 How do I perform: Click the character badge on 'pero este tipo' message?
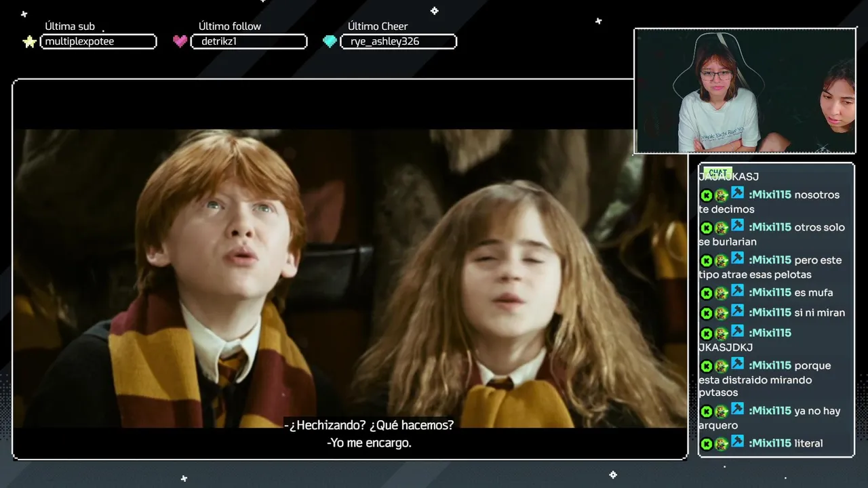pyautogui.click(x=722, y=260)
